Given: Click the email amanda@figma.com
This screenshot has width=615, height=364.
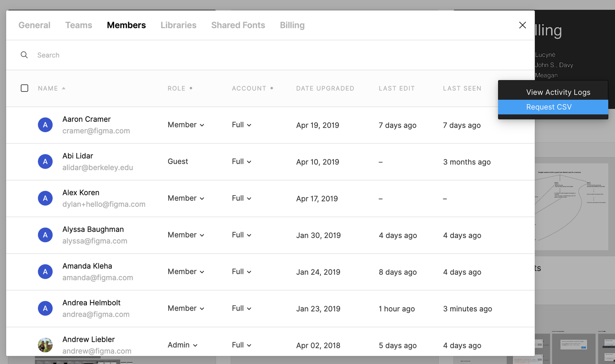Looking at the screenshot, I should (98, 278).
